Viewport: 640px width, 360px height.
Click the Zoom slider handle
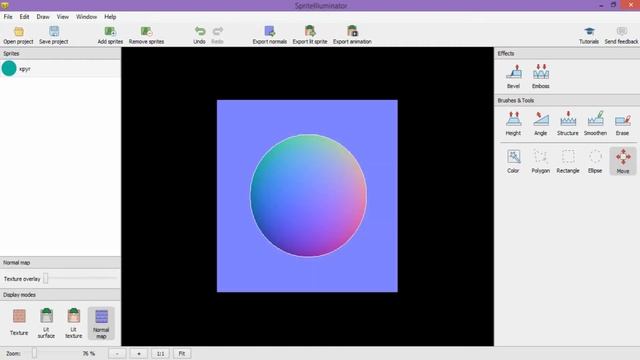(x=34, y=353)
